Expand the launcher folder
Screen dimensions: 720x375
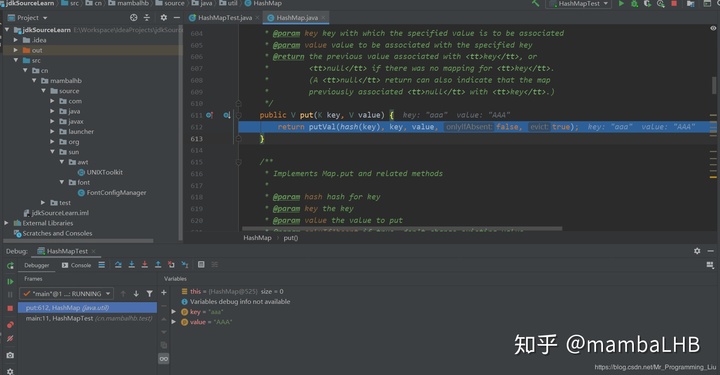(x=52, y=131)
